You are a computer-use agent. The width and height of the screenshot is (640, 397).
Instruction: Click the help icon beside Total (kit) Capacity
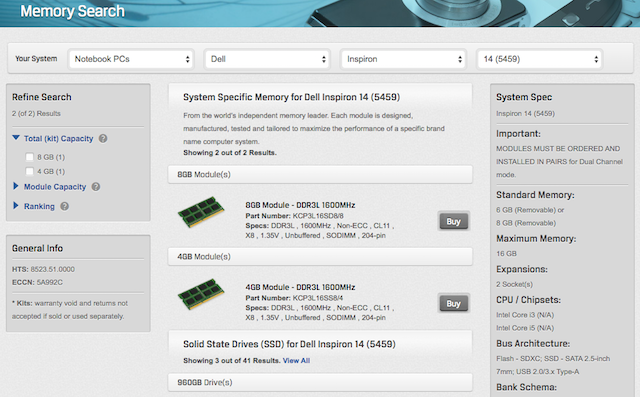click(103, 139)
